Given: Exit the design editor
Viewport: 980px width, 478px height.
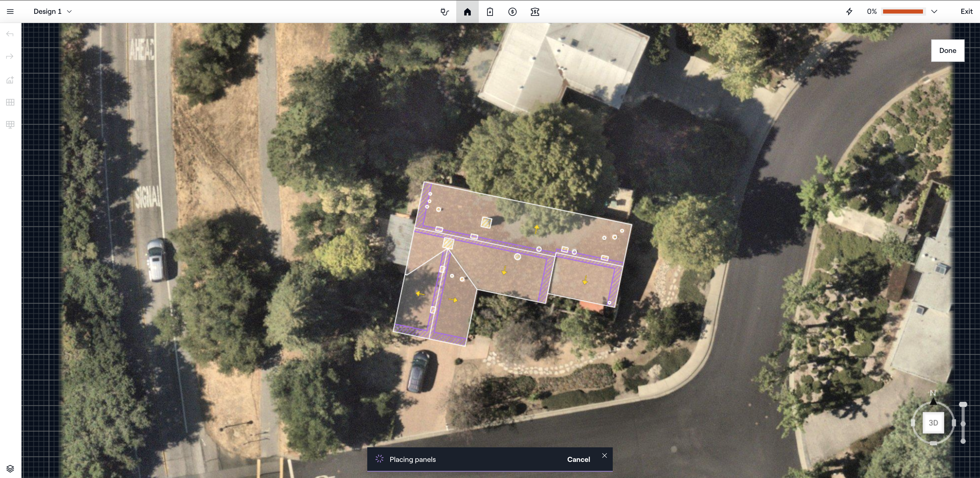Looking at the screenshot, I should click(966, 12).
